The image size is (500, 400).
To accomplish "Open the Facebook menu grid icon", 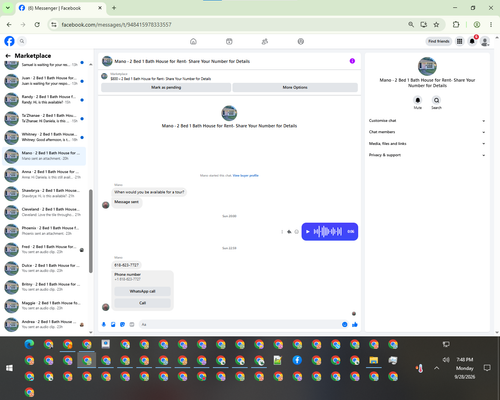I will pos(460,41).
